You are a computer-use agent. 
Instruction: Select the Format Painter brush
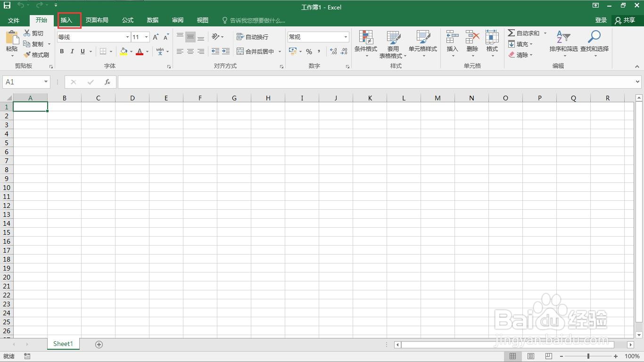(x=36, y=55)
